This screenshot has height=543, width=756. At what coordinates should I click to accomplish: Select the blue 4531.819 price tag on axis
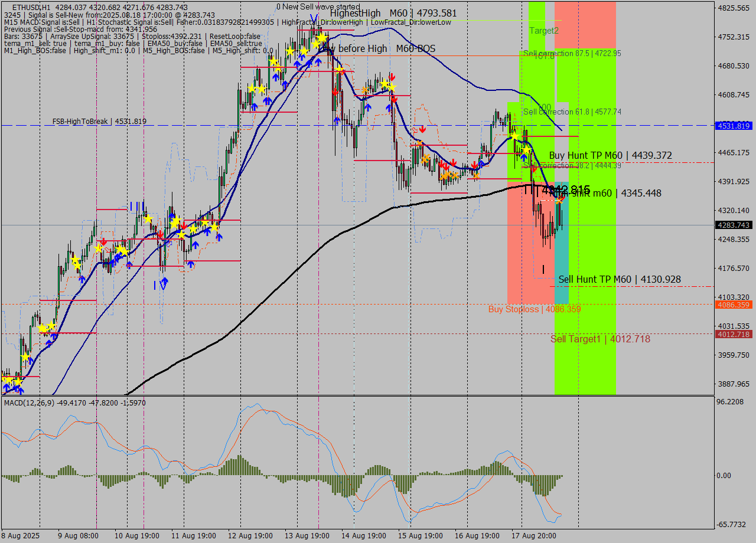[733, 126]
